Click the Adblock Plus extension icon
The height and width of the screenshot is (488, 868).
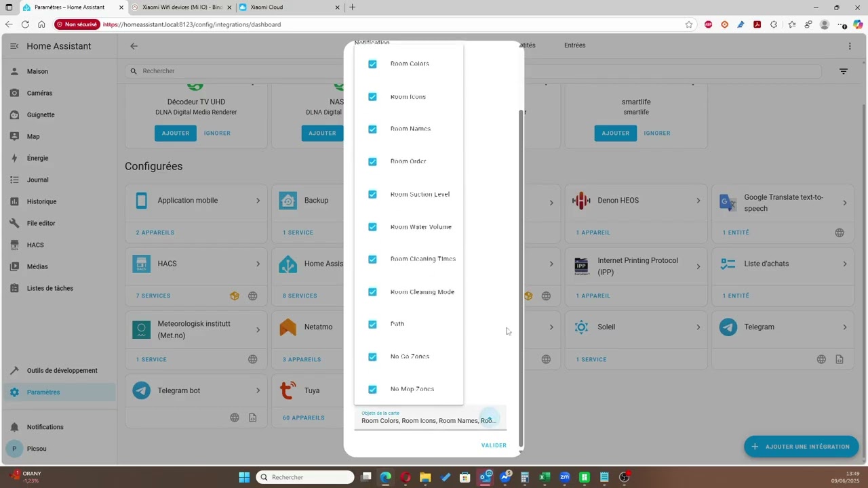click(x=708, y=24)
